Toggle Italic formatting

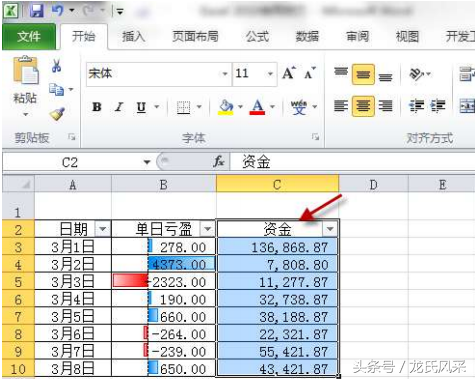pos(119,107)
